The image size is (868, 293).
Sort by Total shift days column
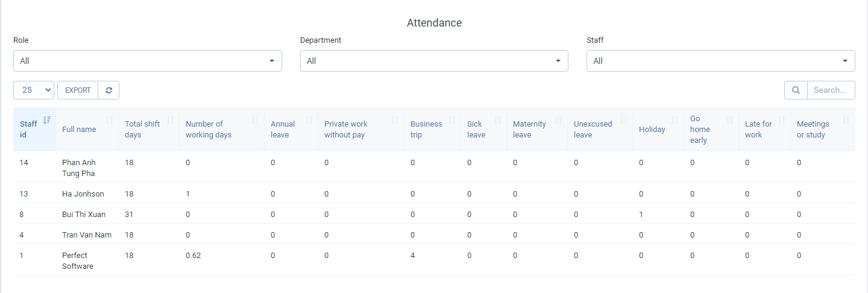coord(171,120)
